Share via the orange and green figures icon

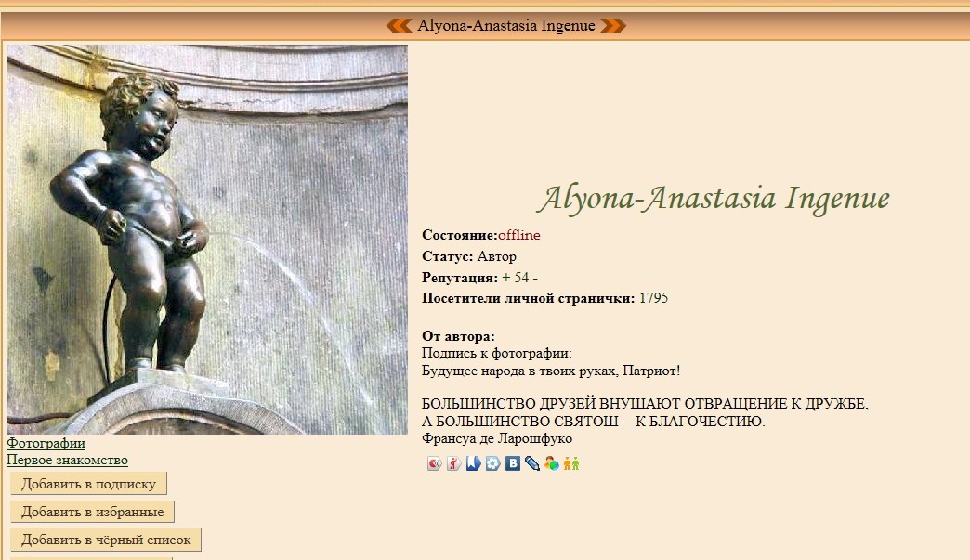click(571, 463)
